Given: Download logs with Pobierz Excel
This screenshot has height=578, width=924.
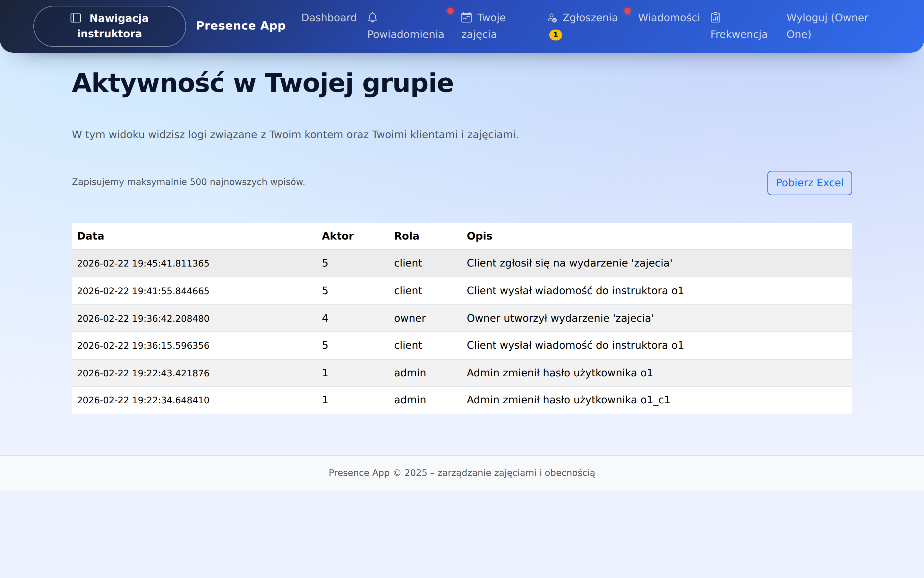Looking at the screenshot, I should pyautogui.click(x=809, y=183).
